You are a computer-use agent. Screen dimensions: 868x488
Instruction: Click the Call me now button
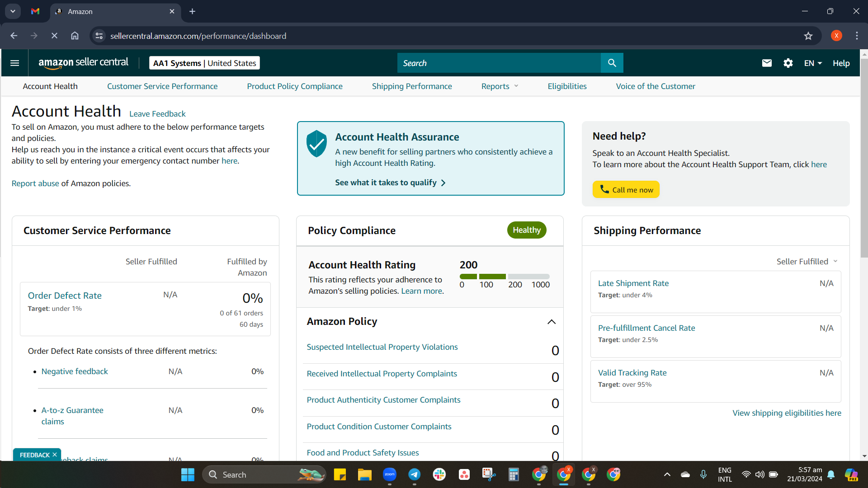coord(626,190)
